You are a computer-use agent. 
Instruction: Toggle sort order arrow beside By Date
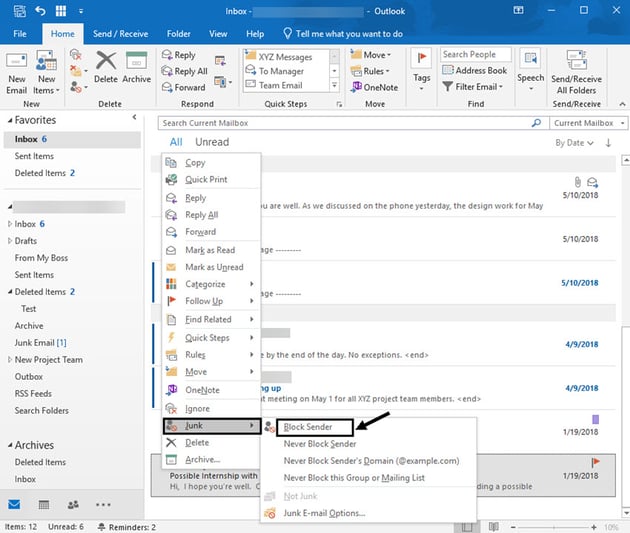608,143
